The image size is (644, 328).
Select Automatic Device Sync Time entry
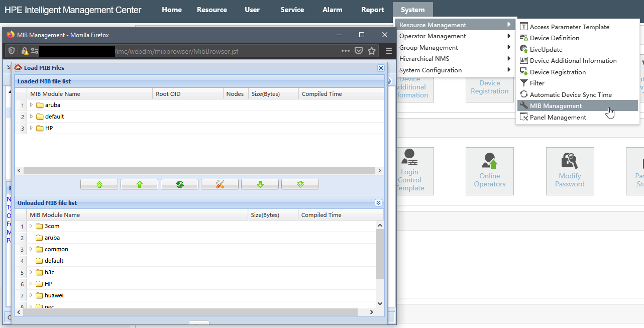(x=578, y=95)
